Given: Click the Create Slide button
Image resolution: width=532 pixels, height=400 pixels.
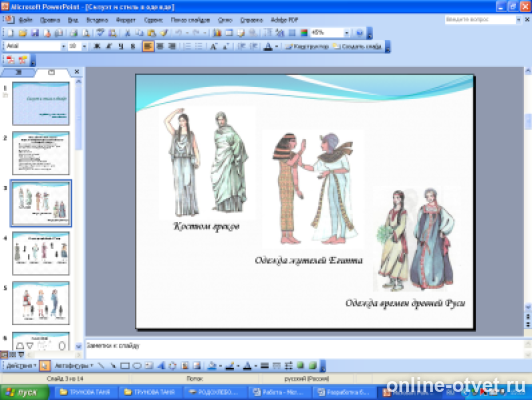Looking at the screenshot, I should [357, 46].
